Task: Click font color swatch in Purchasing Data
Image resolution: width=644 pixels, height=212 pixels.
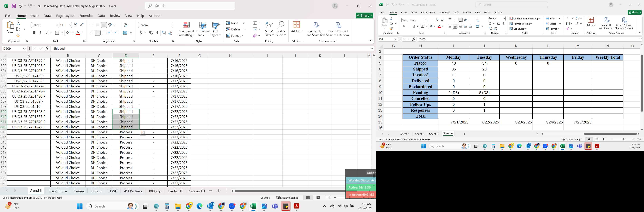Action: 78,33
